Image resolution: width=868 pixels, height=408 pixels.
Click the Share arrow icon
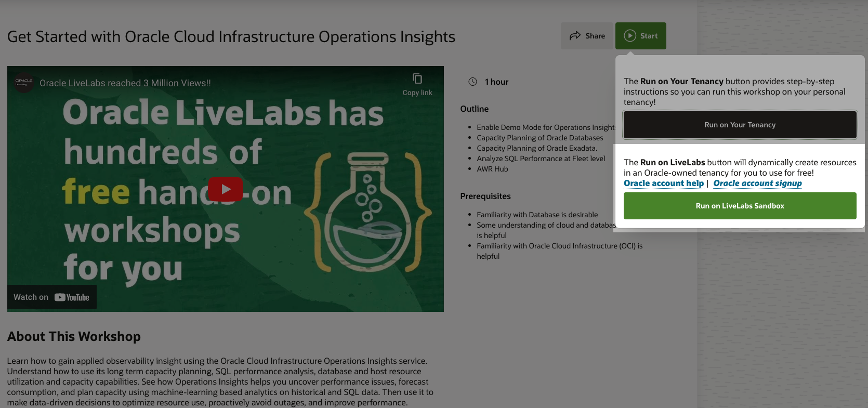pos(575,36)
